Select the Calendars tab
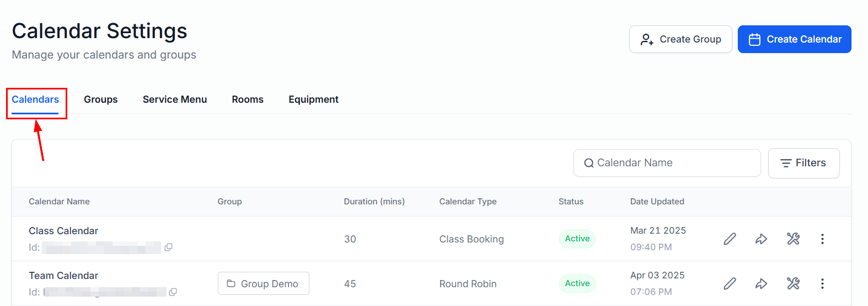 coord(35,99)
